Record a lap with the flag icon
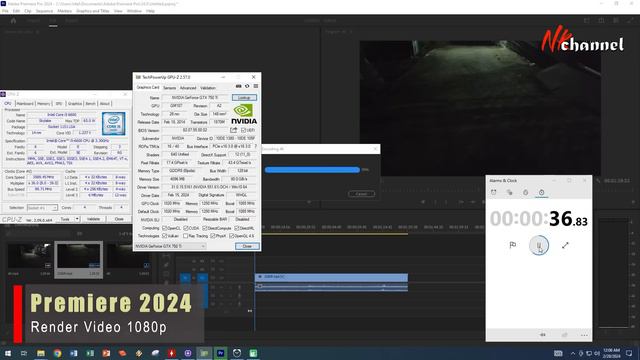 point(513,245)
